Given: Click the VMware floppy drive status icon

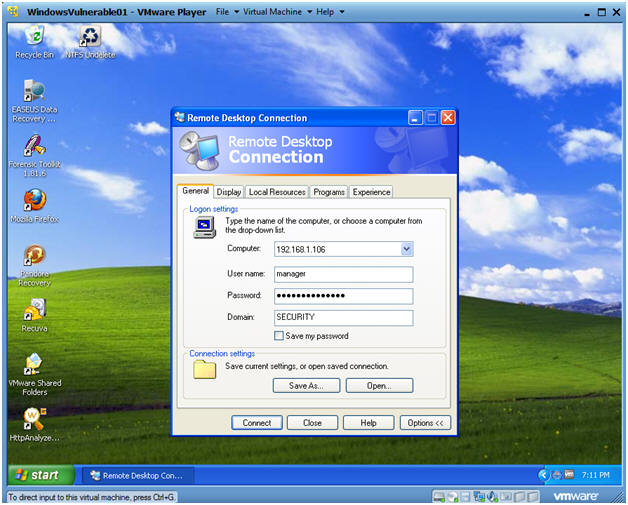Looking at the screenshot, I should pos(465,497).
